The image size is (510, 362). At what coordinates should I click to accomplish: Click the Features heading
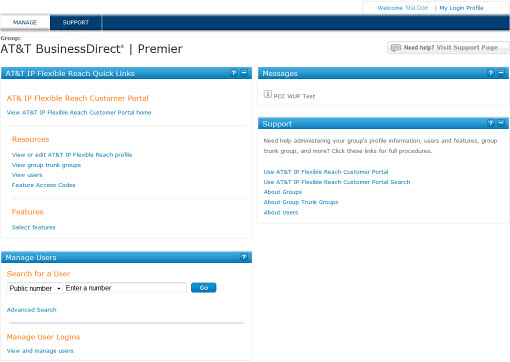28,212
